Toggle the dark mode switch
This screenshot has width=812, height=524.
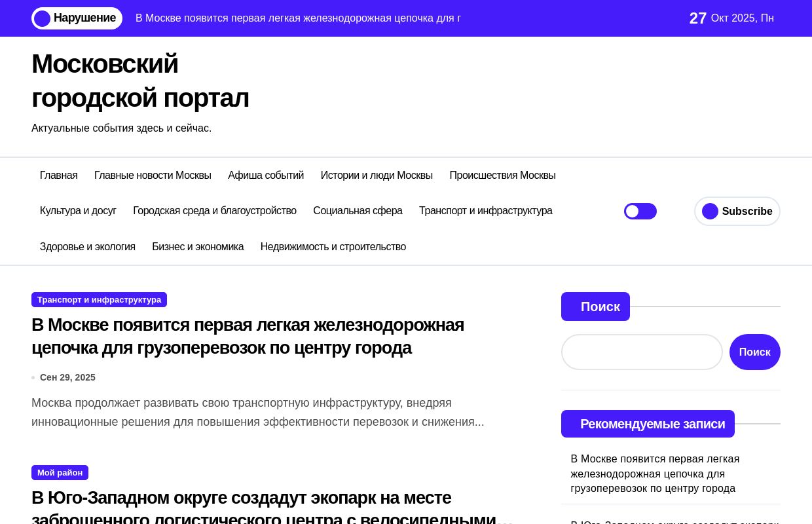pyautogui.click(x=640, y=211)
